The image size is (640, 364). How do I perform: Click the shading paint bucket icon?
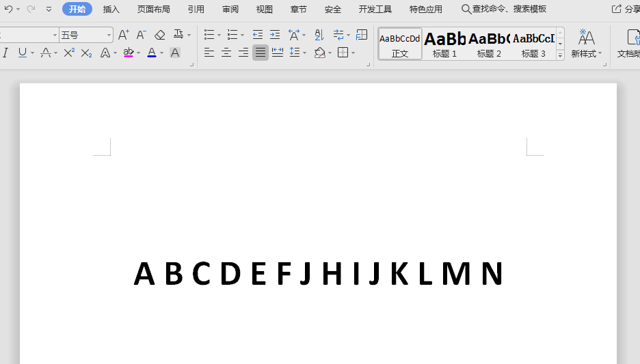click(319, 53)
